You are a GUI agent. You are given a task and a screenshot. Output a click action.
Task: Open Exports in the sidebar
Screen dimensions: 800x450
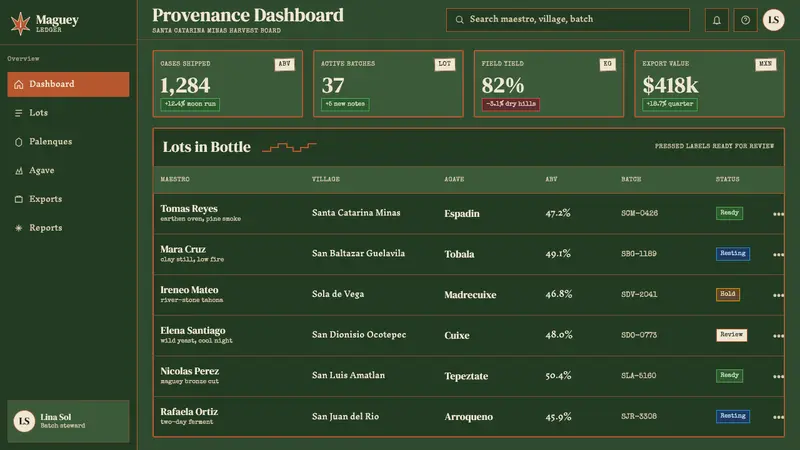(68, 199)
